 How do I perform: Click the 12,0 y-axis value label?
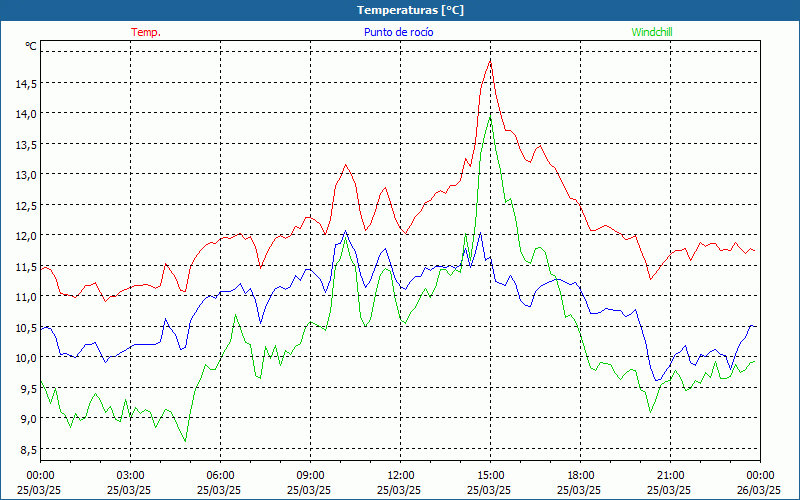26,236
